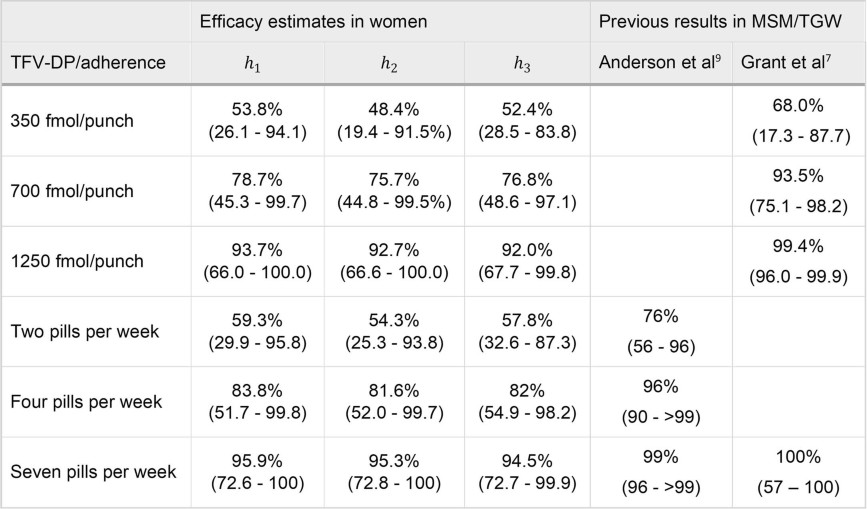Viewport: 867px width, 509px height.
Task: Click the Grant et al header cell
Action: (797, 64)
